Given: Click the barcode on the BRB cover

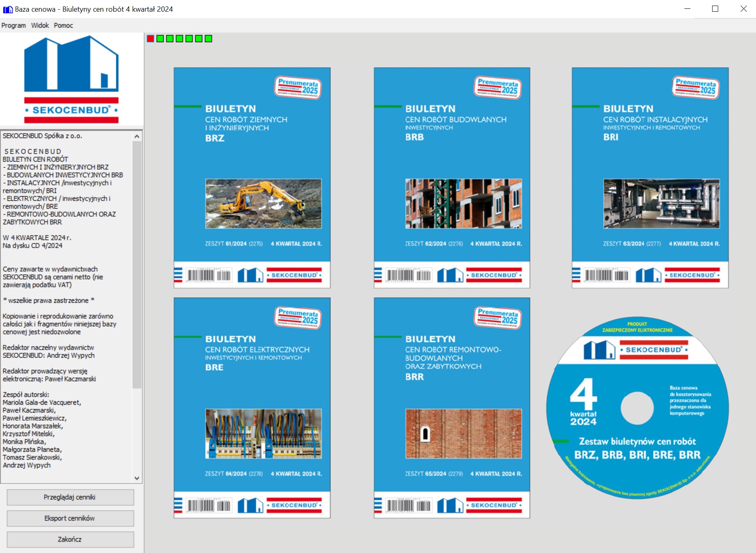Looking at the screenshot, I should 409,275.
